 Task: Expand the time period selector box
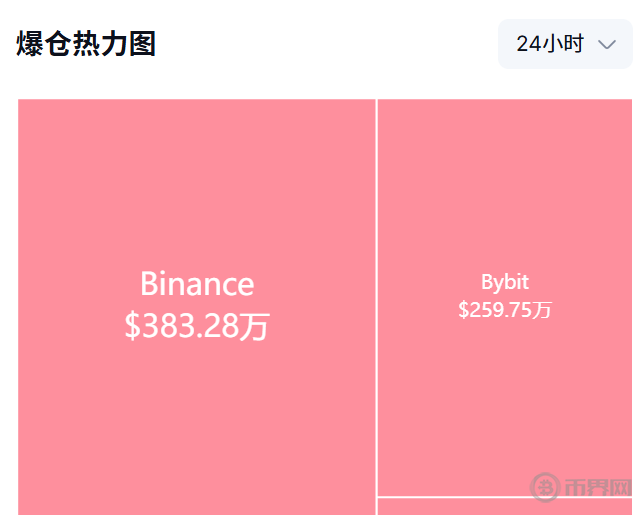[565, 44]
